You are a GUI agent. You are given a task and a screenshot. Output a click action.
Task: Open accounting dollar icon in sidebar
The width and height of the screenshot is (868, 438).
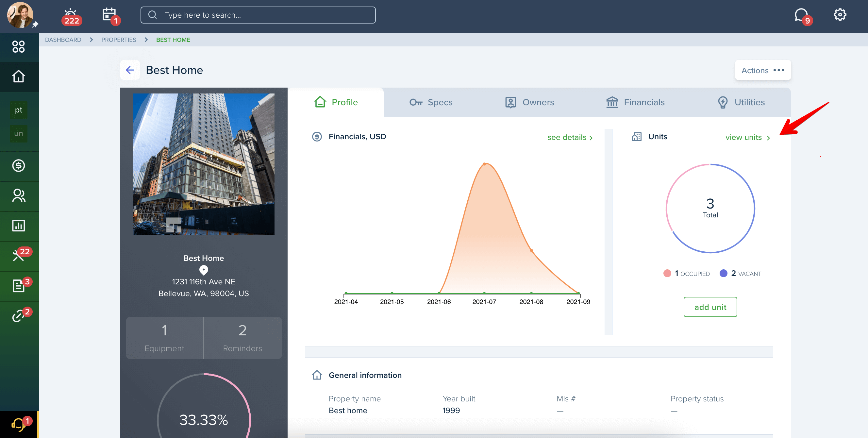click(x=19, y=165)
